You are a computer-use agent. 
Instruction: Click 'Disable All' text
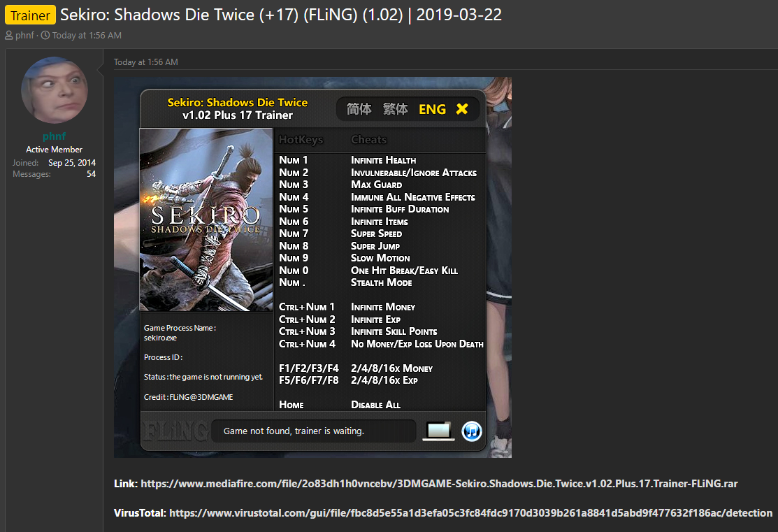click(375, 405)
